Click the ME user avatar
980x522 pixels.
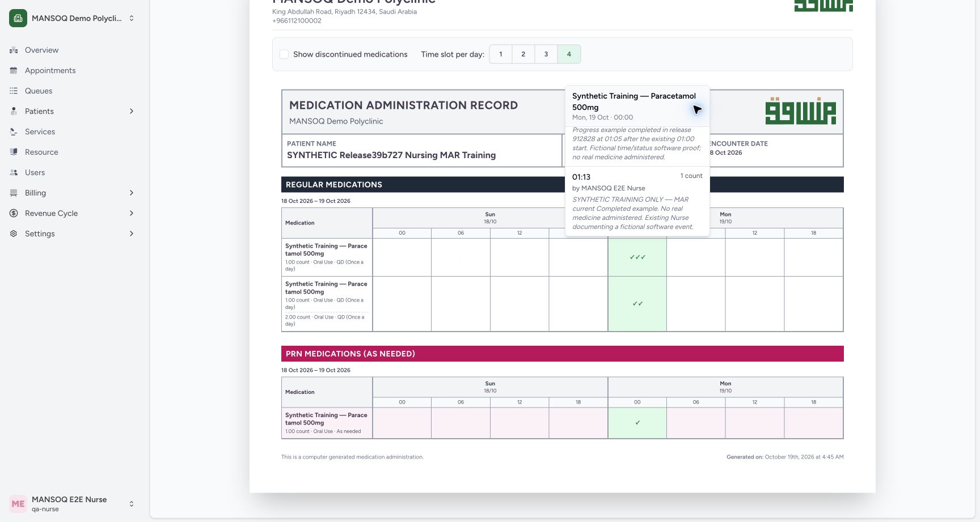(x=18, y=504)
